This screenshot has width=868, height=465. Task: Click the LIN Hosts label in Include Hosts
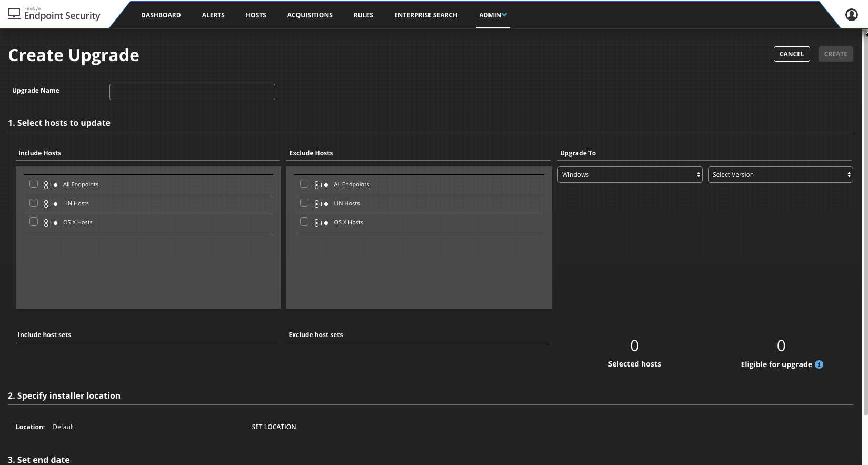pos(76,203)
